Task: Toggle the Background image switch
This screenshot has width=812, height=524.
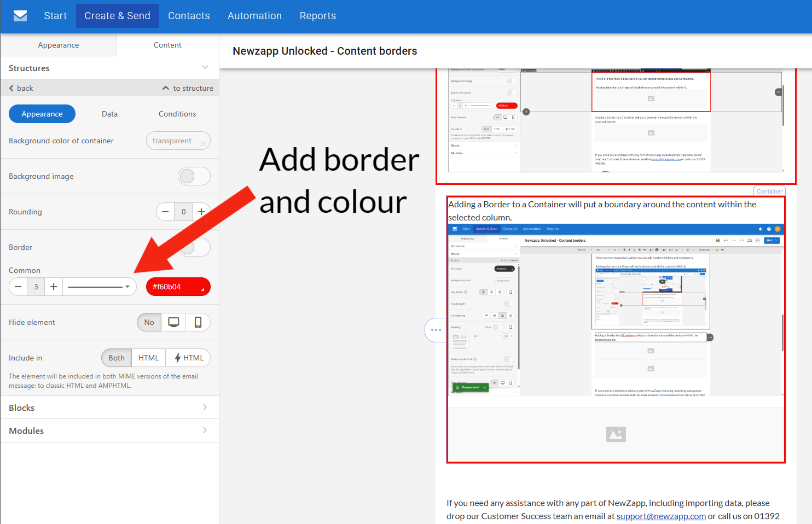Action: (x=194, y=176)
